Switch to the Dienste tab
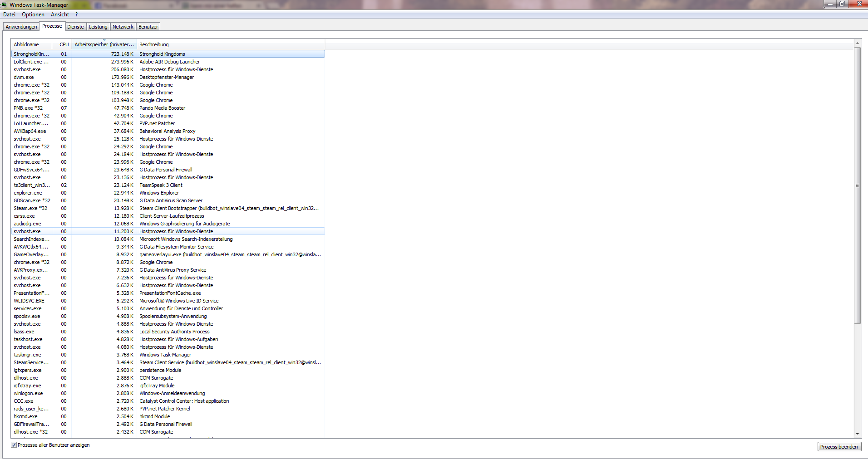The width and height of the screenshot is (868, 459). click(x=75, y=27)
